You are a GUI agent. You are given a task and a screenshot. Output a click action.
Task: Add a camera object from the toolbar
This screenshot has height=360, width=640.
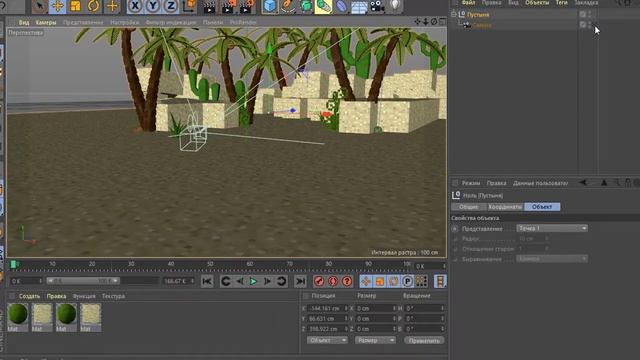[x=377, y=6]
